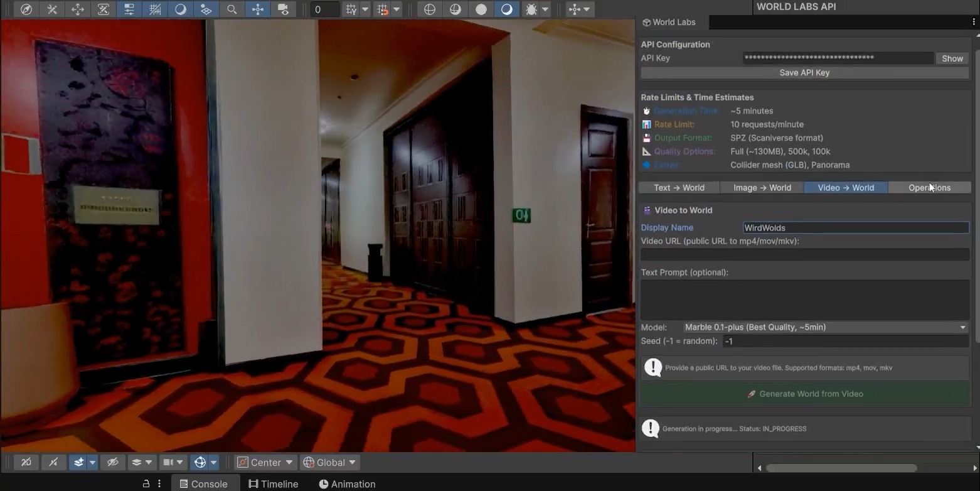Click the Video URL input field
The height and width of the screenshot is (491, 980).
(x=805, y=254)
